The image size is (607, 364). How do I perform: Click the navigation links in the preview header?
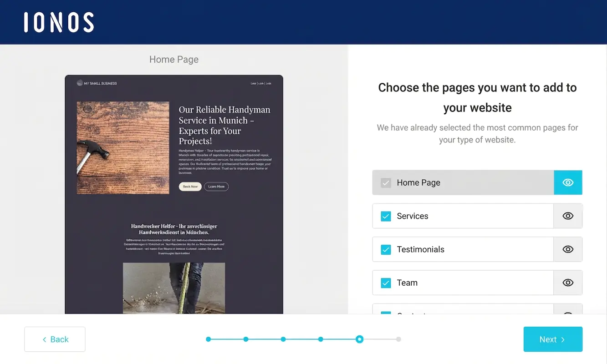pos(261,83)
